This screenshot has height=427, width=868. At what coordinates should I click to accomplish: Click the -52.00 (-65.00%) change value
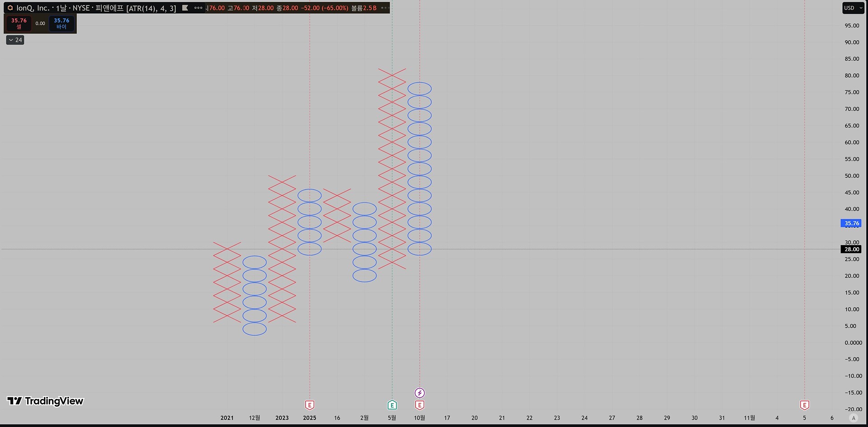coord(325,8)
